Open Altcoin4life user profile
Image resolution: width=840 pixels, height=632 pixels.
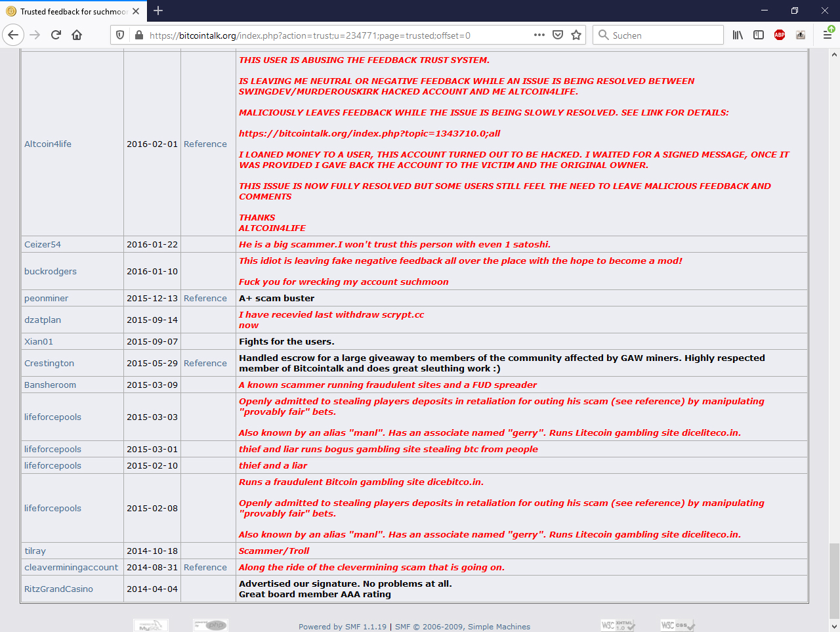(x=48, y=144)
